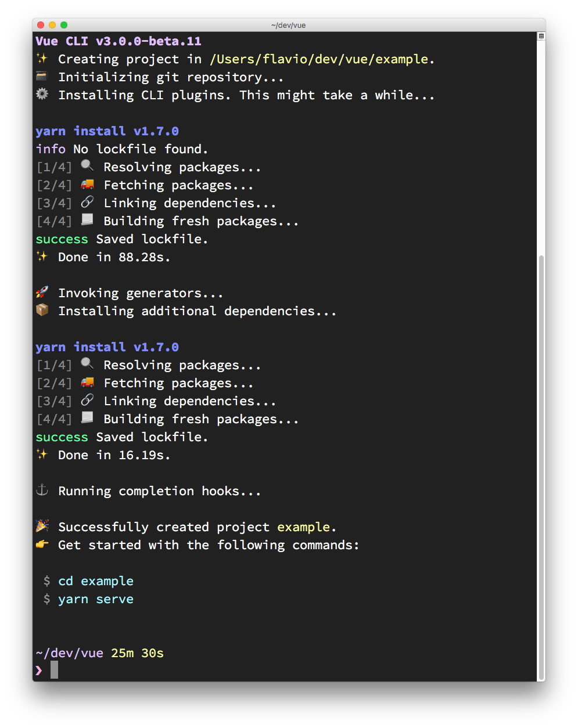The height and width of the screenshot is (728, 578).
Task: Click the 'yarn serve' command text
Action: pyautogui.click(x=96, y=599)
